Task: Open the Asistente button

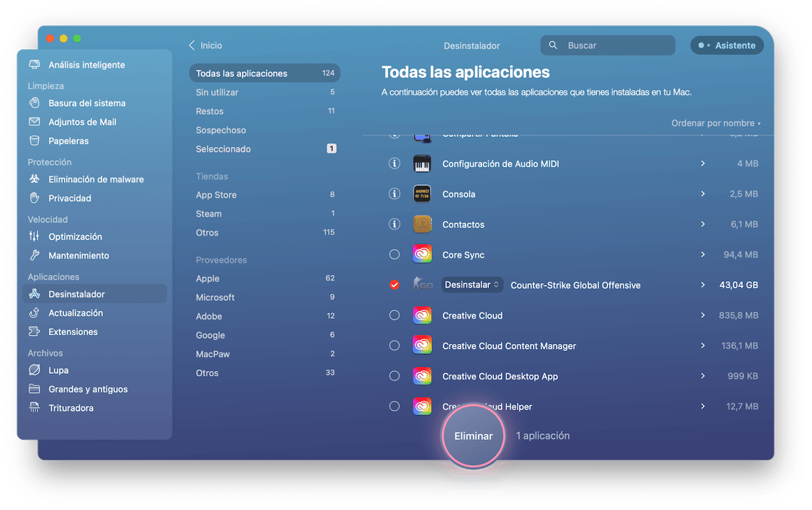Action: (x=727, y=45)
